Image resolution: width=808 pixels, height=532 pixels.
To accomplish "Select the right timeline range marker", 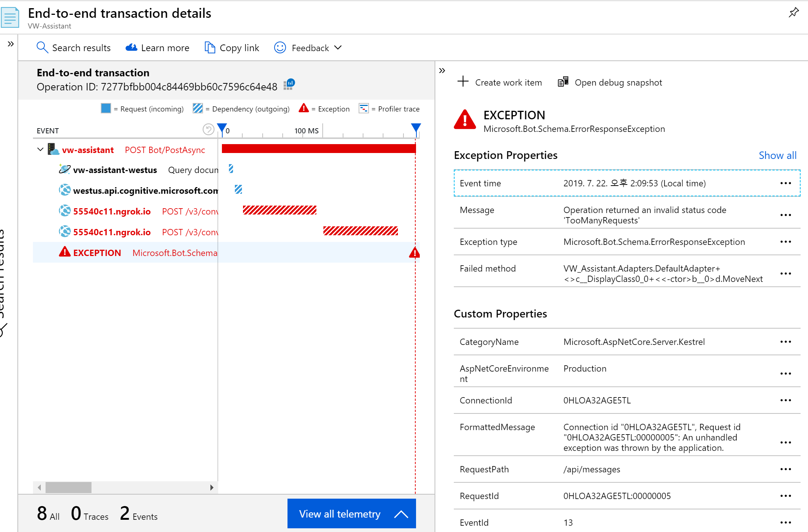I will click(x=416, y=129).
